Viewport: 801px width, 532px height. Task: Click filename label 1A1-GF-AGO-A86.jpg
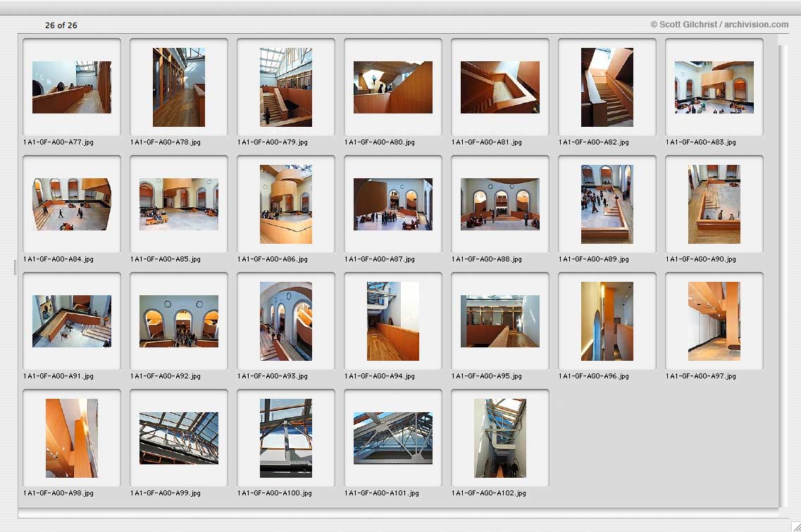pyautogui.click(x=272, y=259)
